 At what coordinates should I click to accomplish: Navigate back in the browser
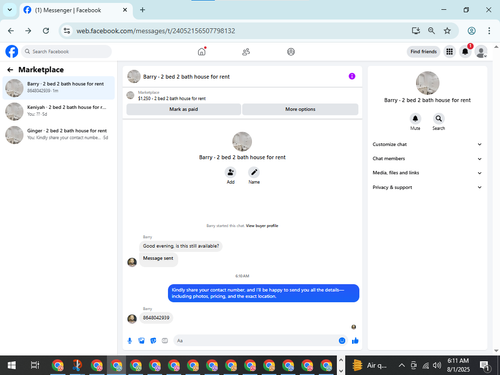click(11, 31)
